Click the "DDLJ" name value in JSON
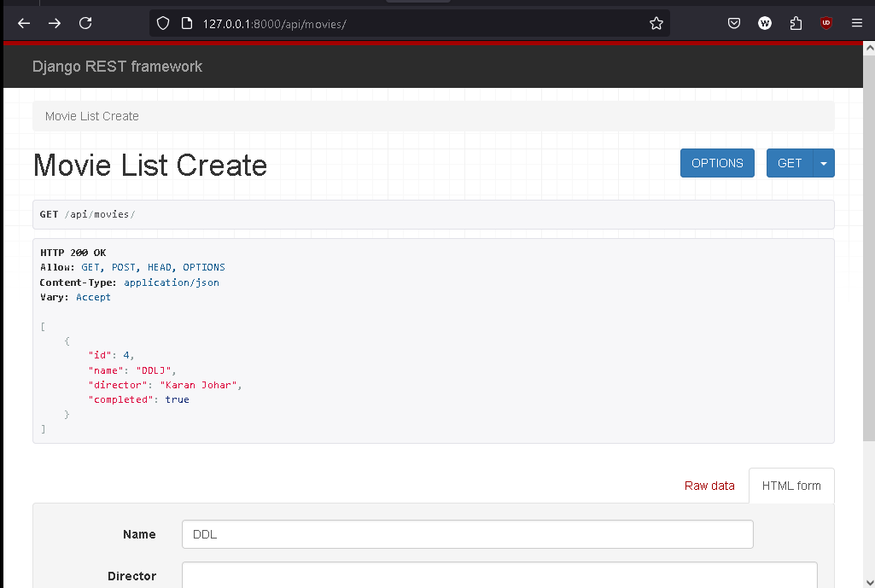Image resolution: width=875 pixels, height=588 pixels. (154, 370)
